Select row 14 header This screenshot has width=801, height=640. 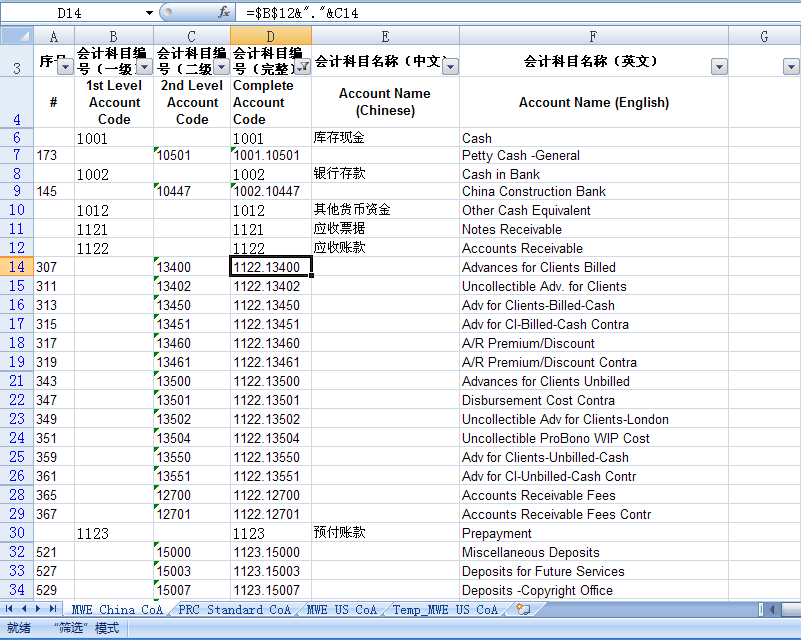click(x=17, y=267)
